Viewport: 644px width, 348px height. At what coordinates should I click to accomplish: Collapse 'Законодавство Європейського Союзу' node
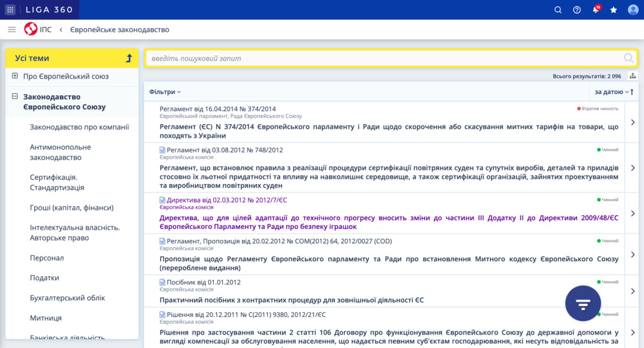[15, 96]
